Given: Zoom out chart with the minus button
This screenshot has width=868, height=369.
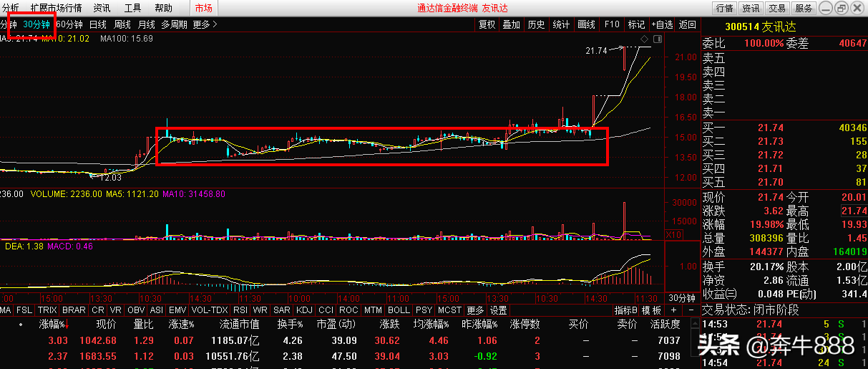Looking at the screenshot, I should point(691,310).
